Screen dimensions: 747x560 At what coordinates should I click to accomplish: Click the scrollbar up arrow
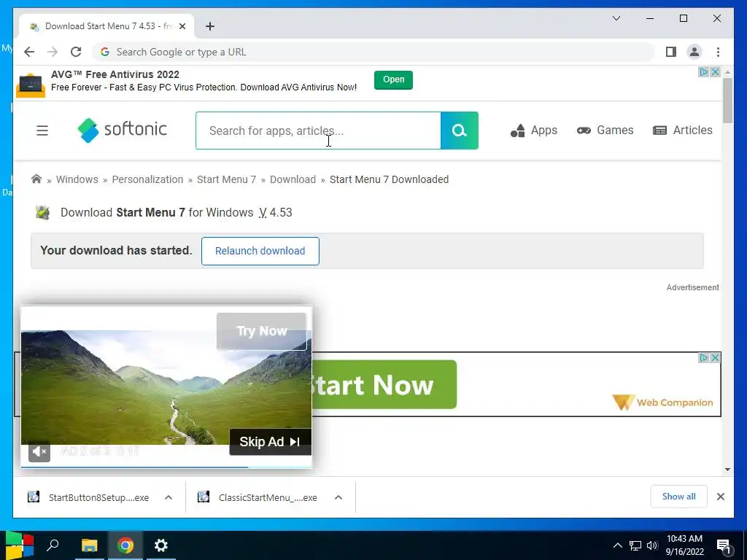[727, 72]
